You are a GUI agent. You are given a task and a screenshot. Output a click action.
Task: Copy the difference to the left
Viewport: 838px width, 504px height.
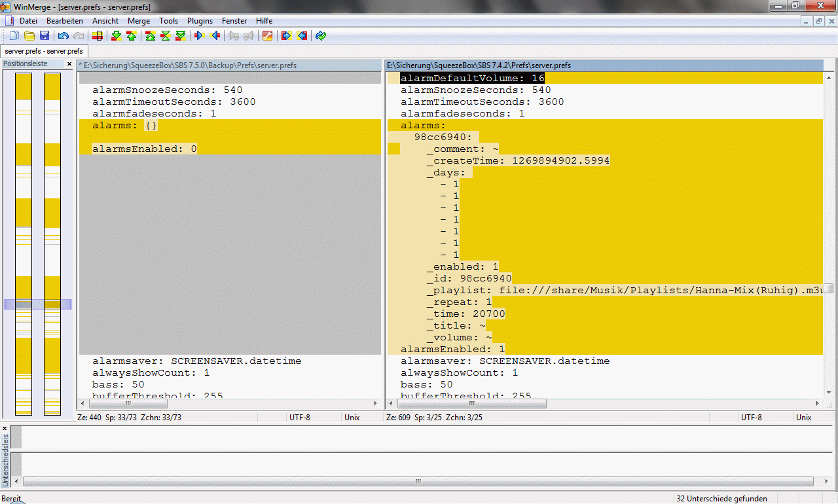[215, 36]
